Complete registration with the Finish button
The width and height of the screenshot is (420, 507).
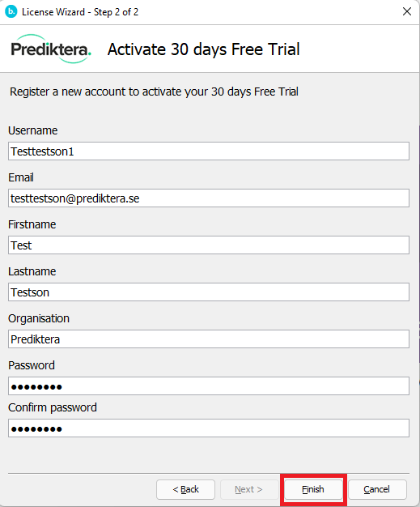click(x=313, y=489)
